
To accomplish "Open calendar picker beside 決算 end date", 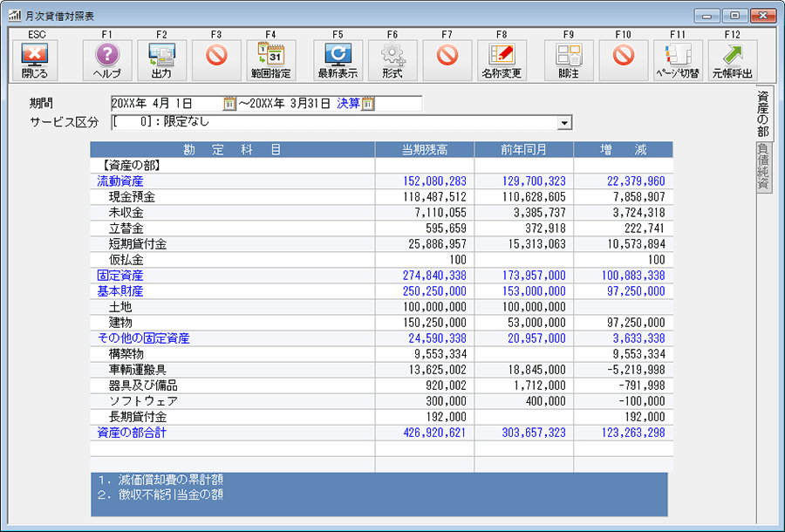I will [x=368, y=104].
